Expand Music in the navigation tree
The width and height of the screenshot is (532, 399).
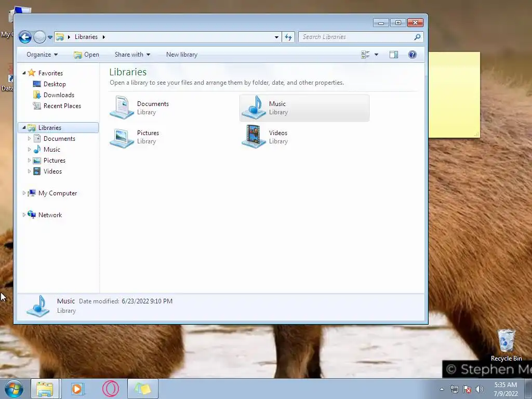[x=29, y=149]
